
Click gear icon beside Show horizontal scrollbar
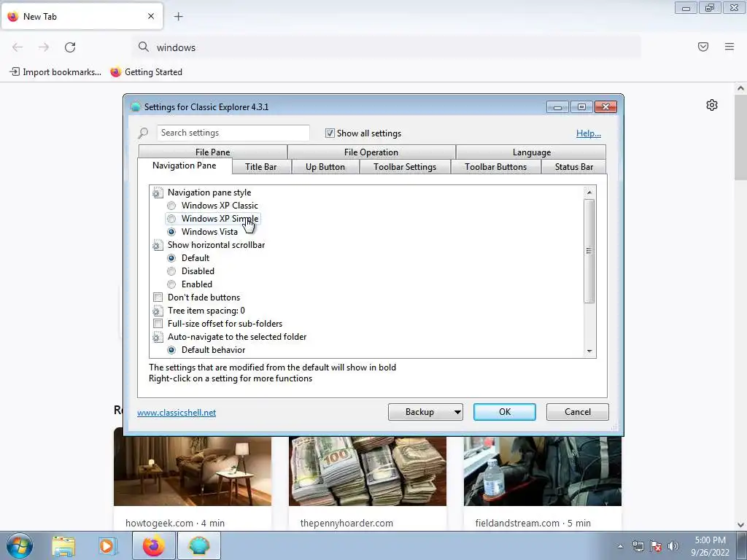(x=158, y=245)
